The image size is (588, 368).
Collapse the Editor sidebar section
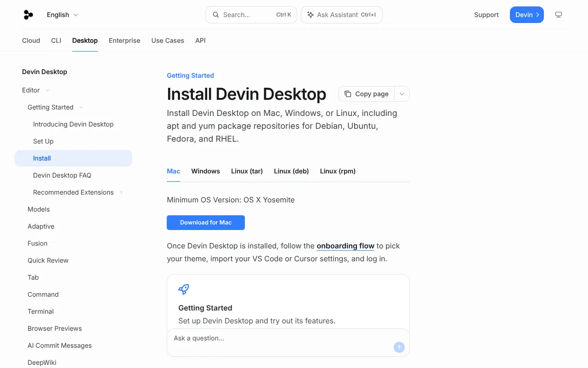36,90
